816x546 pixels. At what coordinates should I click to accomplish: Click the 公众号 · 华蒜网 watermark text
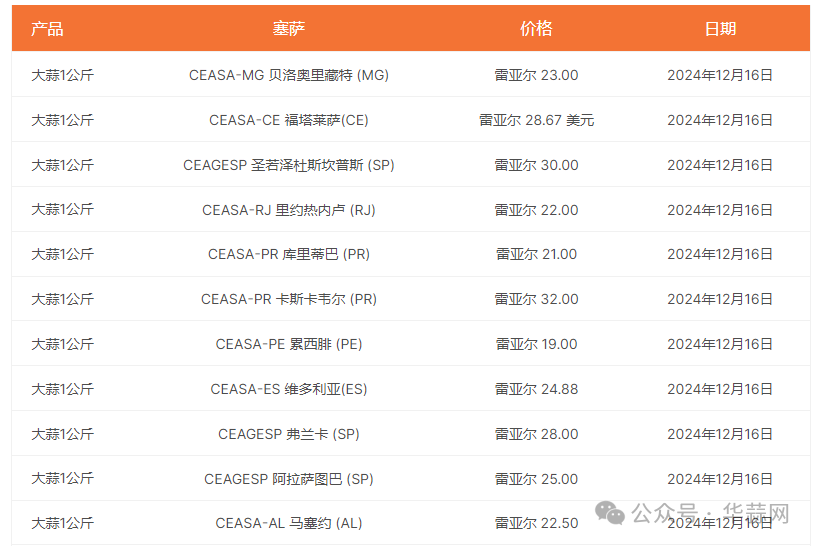tap(710, 513)
